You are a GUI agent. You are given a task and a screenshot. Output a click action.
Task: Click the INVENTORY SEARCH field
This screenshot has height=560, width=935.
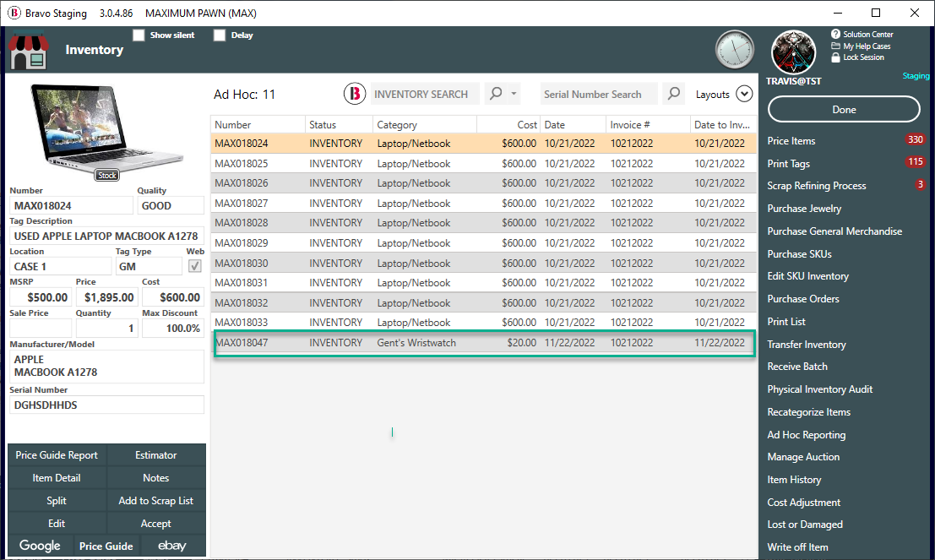[x=425, y=94]
